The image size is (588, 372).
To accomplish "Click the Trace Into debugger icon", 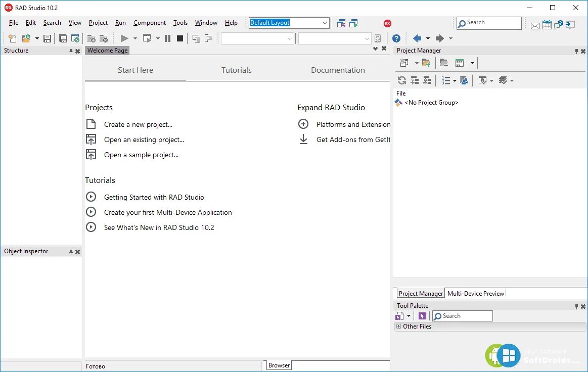I will [196, 38].
